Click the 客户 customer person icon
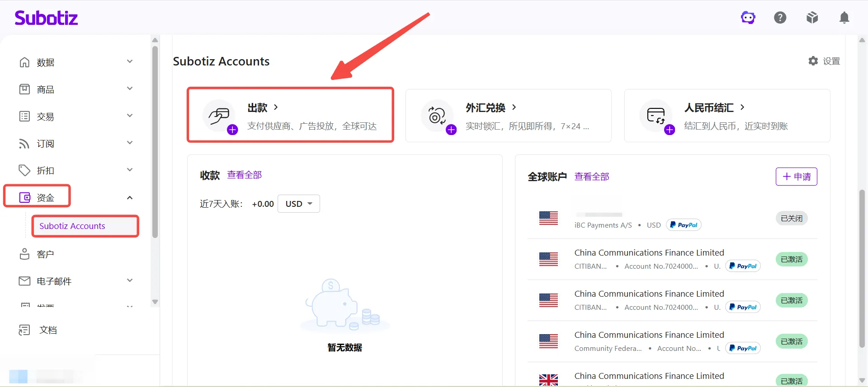The height and width of the screenshot is (387, 868). (24, 254)
